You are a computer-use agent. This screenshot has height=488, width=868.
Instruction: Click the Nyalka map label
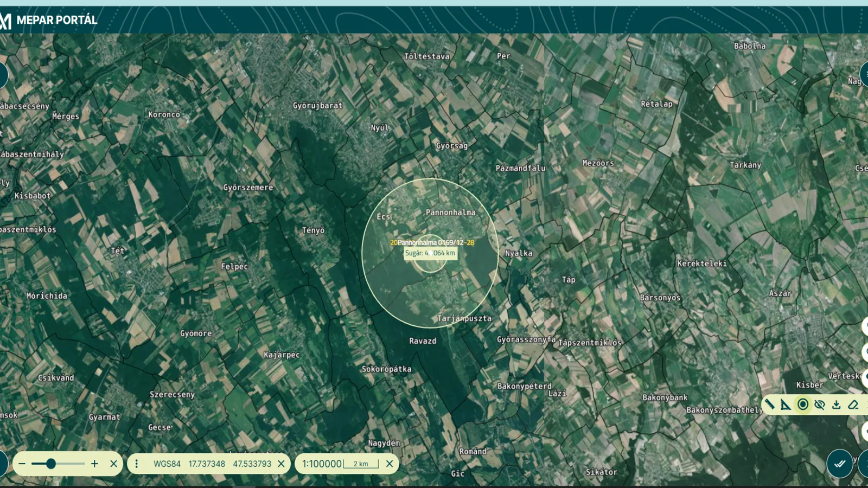[519, 253]
